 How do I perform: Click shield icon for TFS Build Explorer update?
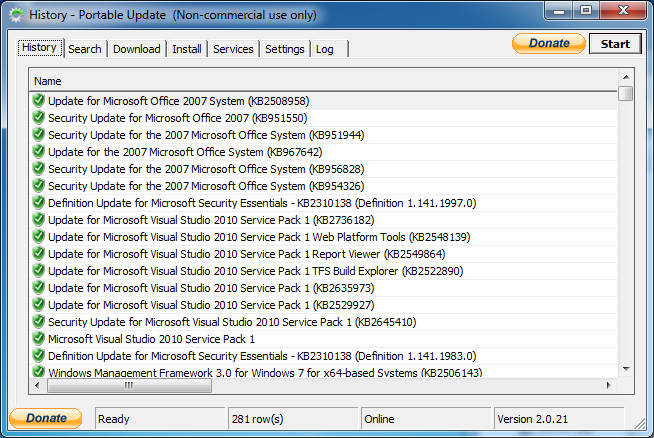point(38,271)
